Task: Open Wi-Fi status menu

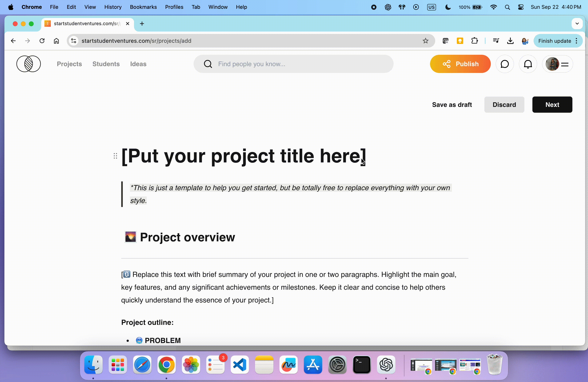Action: [x=493, y=7]
